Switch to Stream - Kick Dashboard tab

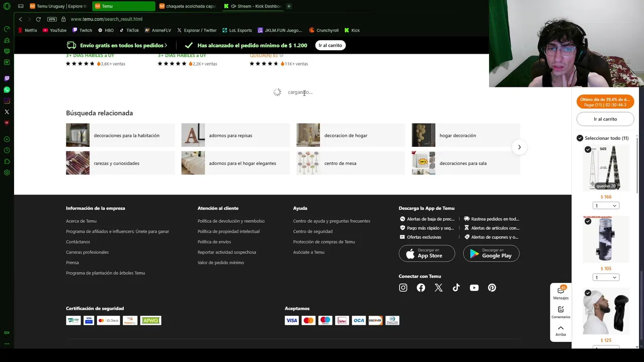[x=253, y=6]
